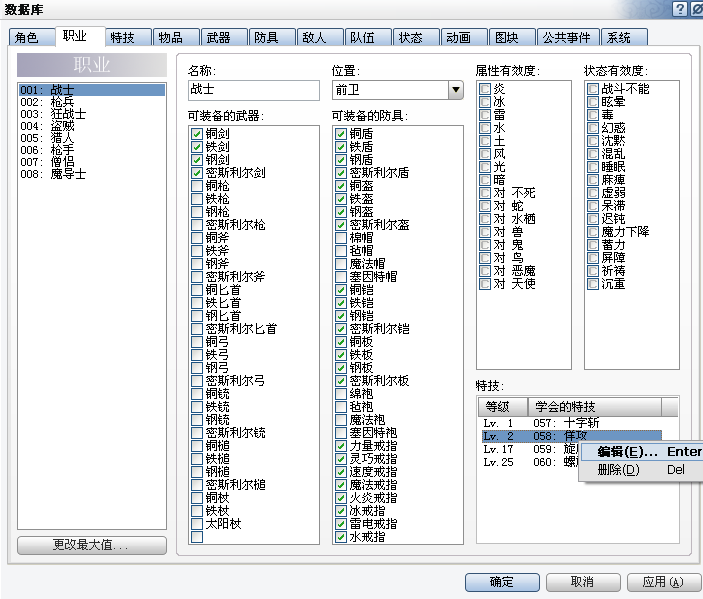Screen dimensions: 703x599
Task: Click the 应用(A) button
Action: [664, 582]
